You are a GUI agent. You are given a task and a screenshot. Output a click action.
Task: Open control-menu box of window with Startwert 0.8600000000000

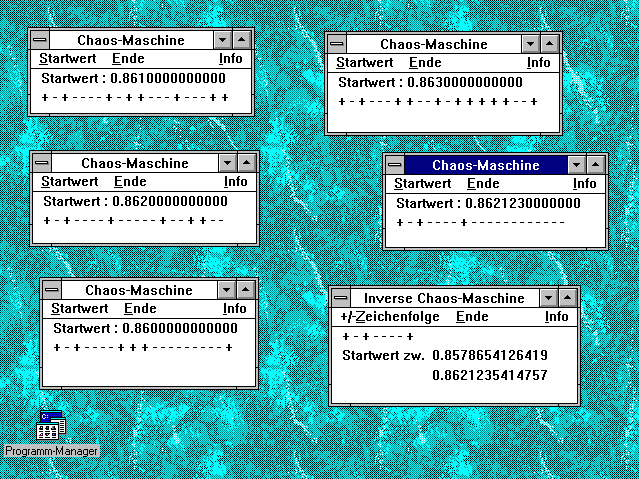(51, 290)
